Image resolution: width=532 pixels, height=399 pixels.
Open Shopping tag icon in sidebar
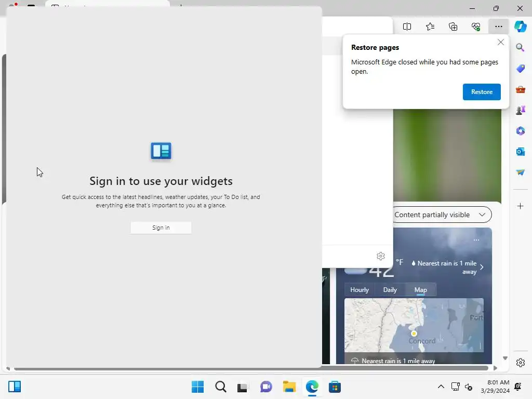[520, 69]
